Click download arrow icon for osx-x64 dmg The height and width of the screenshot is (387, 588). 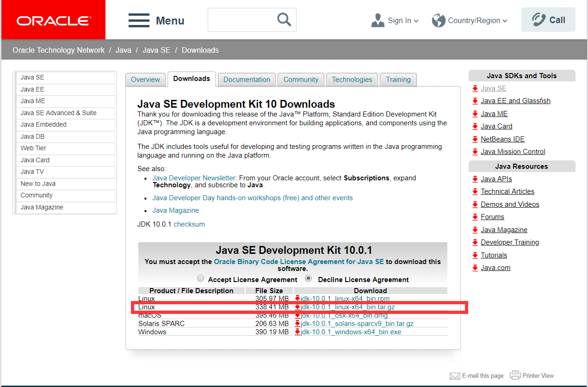coord(297,315)
